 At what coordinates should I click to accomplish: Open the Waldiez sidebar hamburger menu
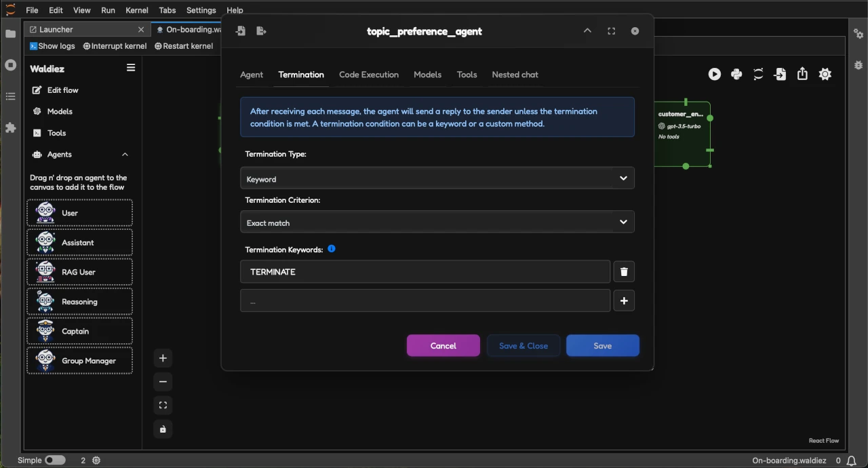[x=131, y=68]
